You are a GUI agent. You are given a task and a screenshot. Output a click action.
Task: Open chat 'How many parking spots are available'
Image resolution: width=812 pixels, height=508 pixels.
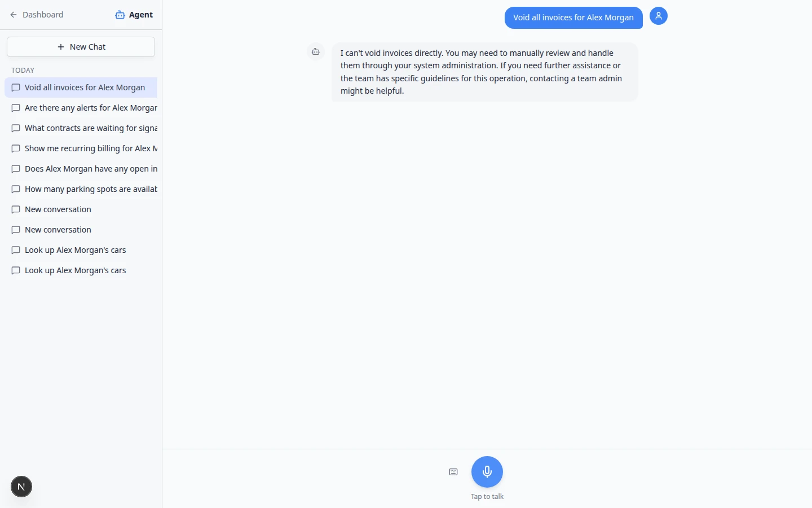81,189
